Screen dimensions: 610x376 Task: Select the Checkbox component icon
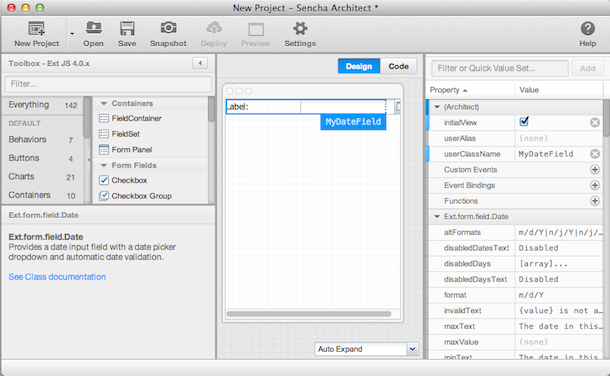[x=103, y=180]
